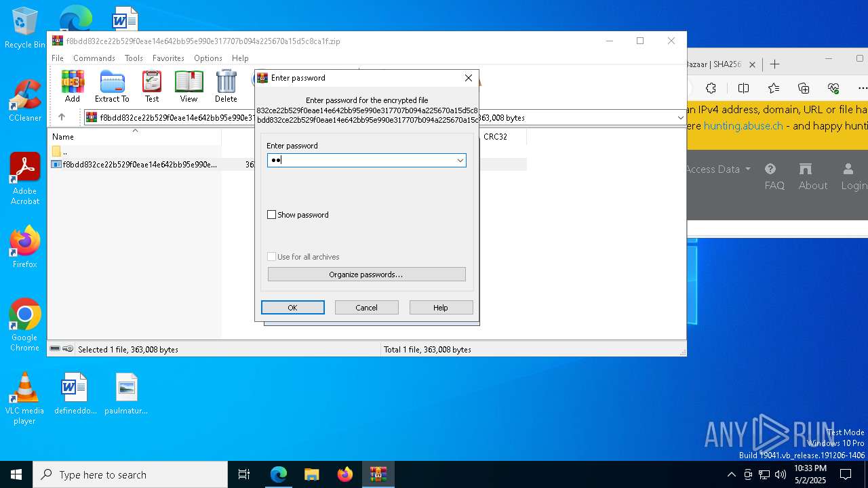Click the Split screen icon in Edge
868x488 pixels.
click(743, 88)
